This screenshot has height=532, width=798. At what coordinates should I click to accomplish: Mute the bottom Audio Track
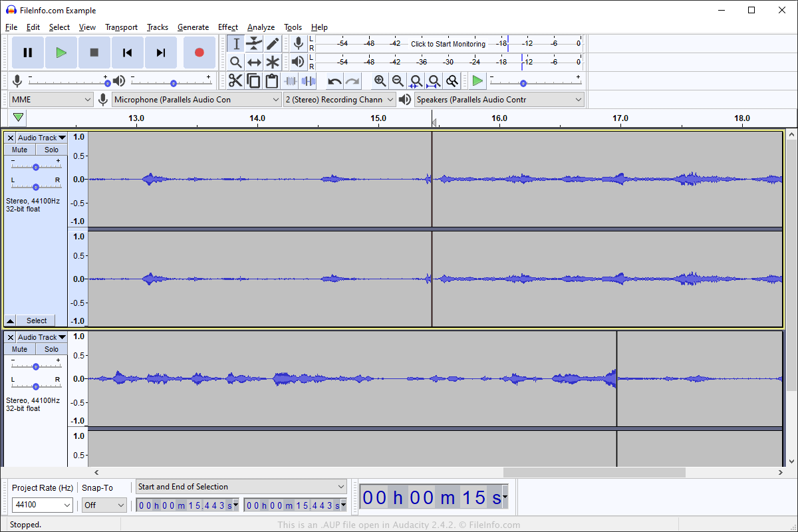click(20, 349)
